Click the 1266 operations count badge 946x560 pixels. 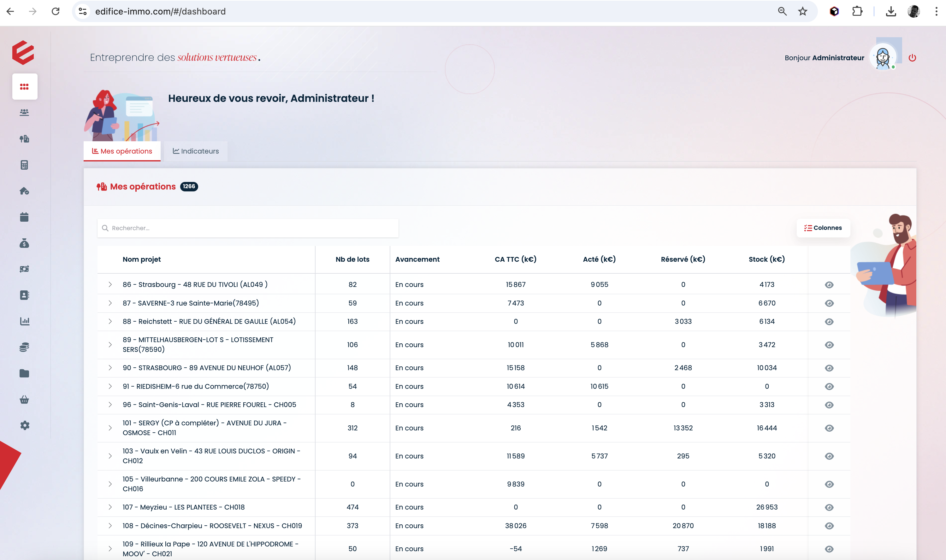189,186
